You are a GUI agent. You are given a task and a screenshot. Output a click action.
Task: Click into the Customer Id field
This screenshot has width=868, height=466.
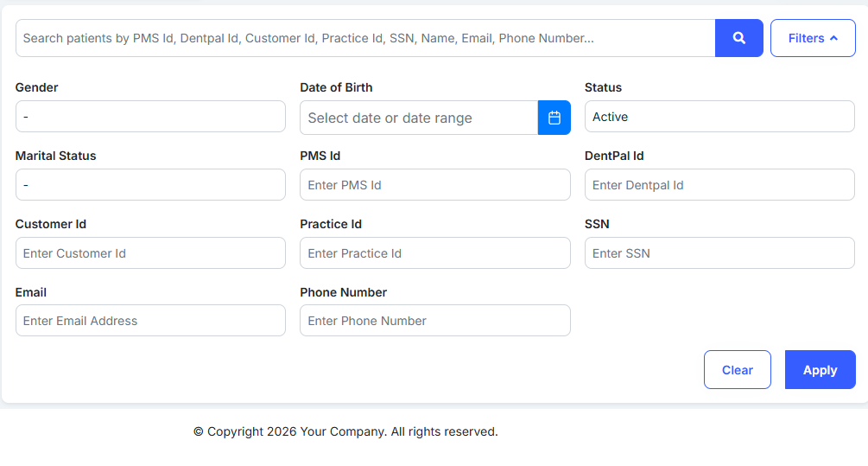[150, 253]
